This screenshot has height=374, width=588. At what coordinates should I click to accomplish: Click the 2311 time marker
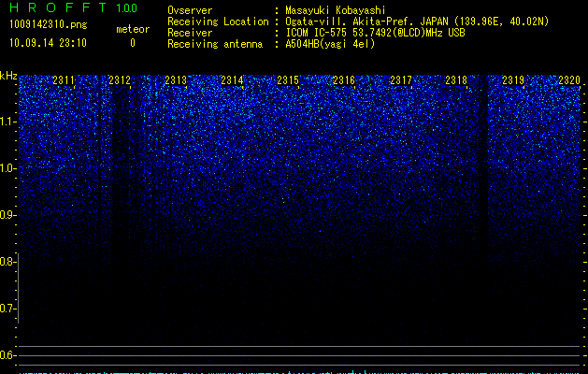click(64, 80)
